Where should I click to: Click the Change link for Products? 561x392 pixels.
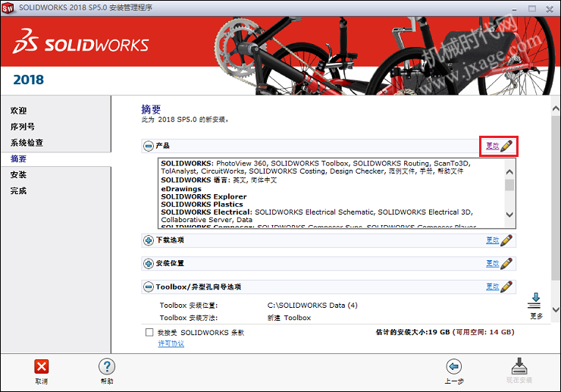[492, 146]
